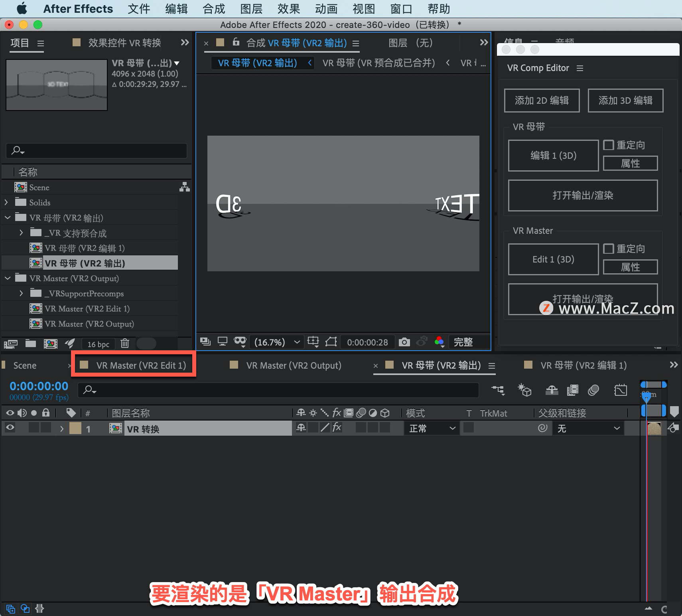Image resolution: width=682 pixels, height=616 pixels.
Task: Expand Layer Switches pane at timeline bottom
Action: click(11, 609)
